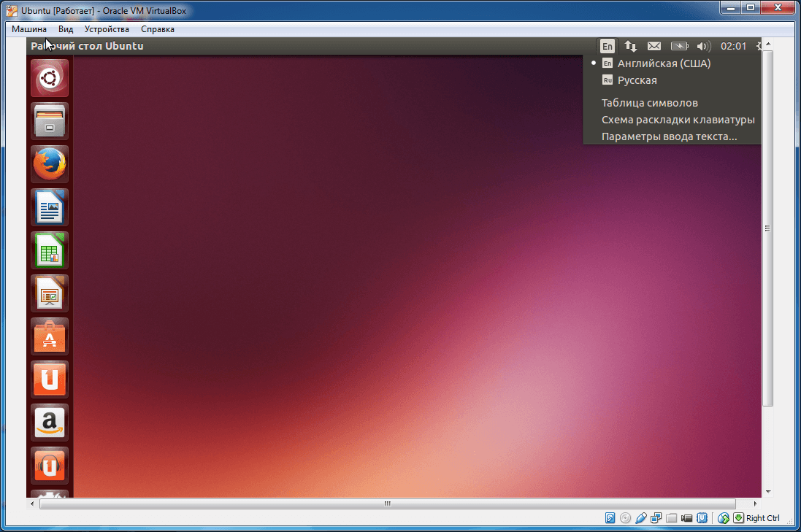Click keyboard capture arrow icon
The width and height of the screenshot is (801, 532).
(739, 517)
